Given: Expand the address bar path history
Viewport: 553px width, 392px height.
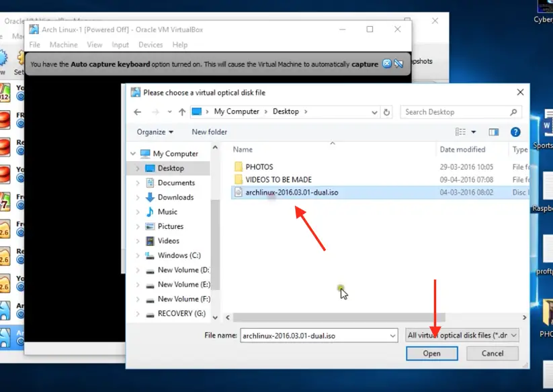Looking at the screenshot, I should click(374, 112).
